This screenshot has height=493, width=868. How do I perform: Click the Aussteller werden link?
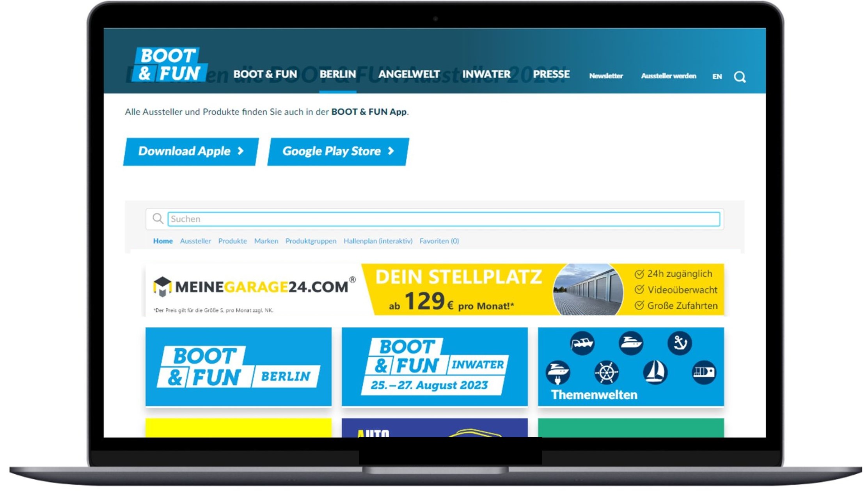(668, 76)
